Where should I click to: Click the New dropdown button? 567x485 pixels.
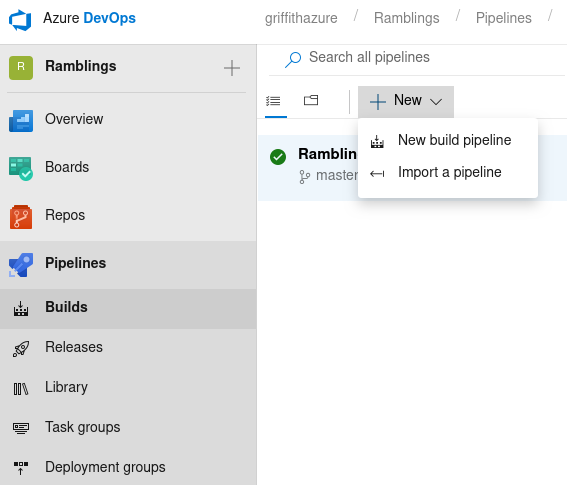coord(406,102)
